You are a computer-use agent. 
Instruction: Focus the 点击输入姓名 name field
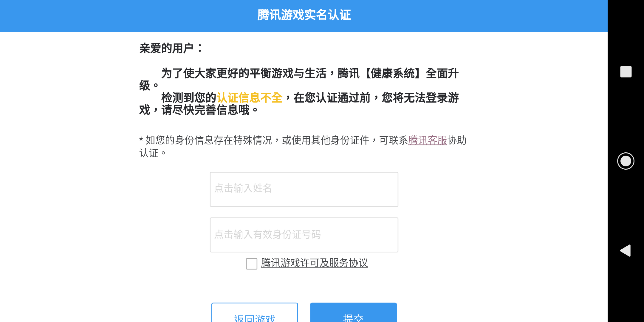pos(304,189)
